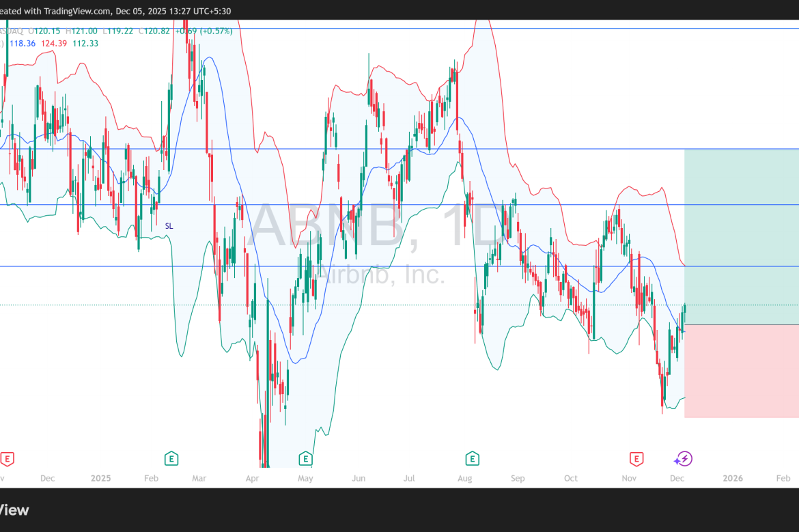Click the SL label on the chart
The image size is (799, 532).
click(169, 225)
